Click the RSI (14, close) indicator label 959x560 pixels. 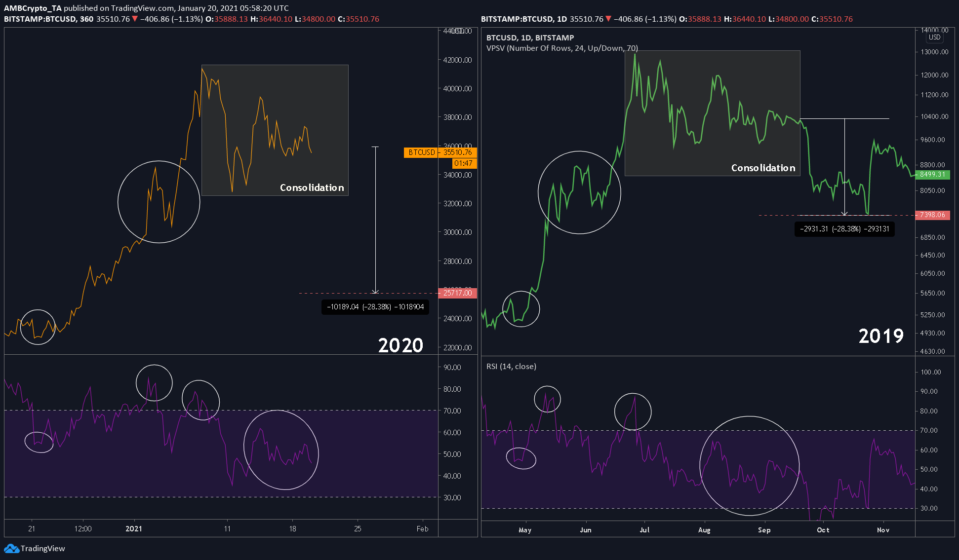coord(511,366)
